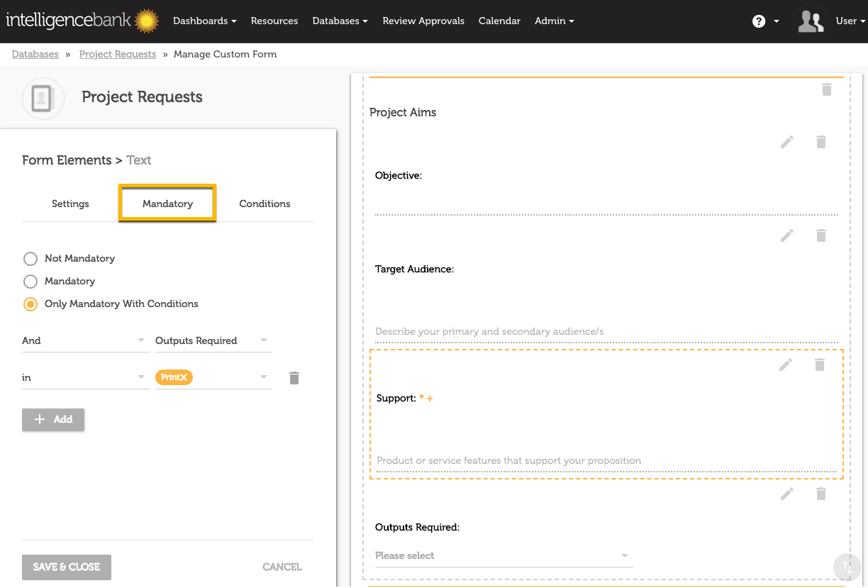This screenshot has height=588, width=868.
Task: Open the help question mark icon
Action: (759, 21)
